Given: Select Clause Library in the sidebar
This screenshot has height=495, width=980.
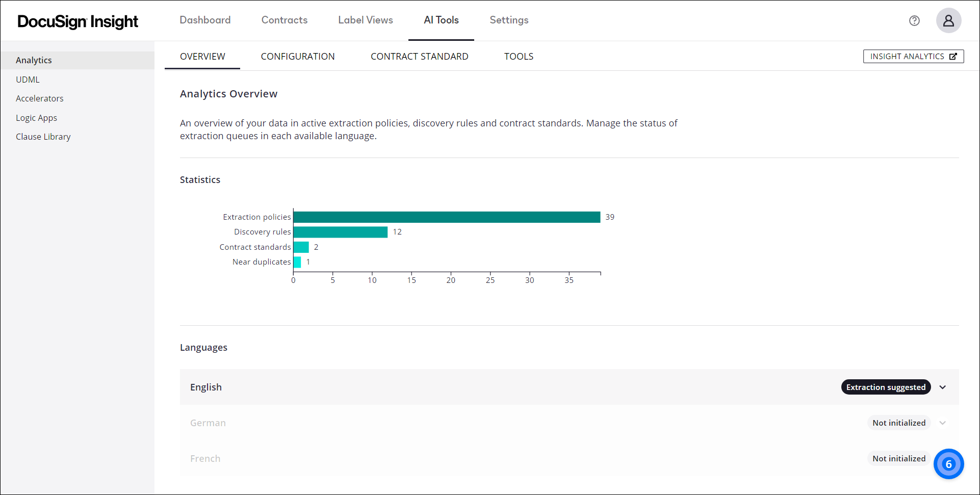Looking at the screenshot, I should pyautogui.click(x=43, y=136).
